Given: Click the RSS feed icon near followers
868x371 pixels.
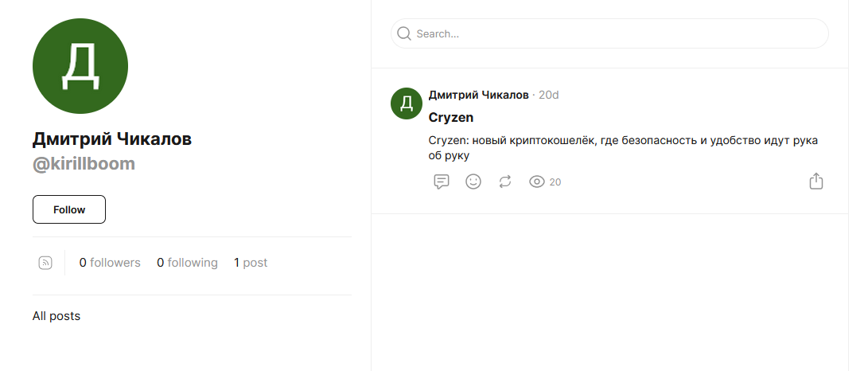Looking at the screenshot, I should pyautogui.click(x=45, y=263).
